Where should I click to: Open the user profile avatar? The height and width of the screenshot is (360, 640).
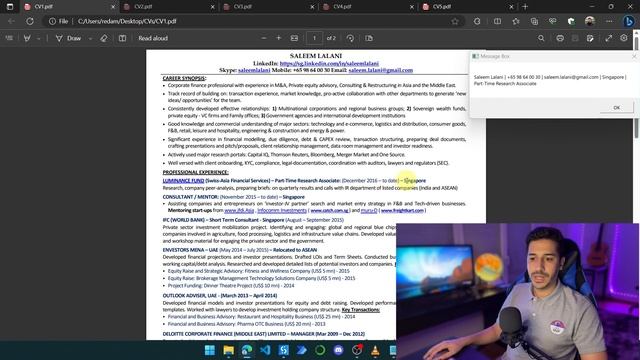click(x=590, y=21)
